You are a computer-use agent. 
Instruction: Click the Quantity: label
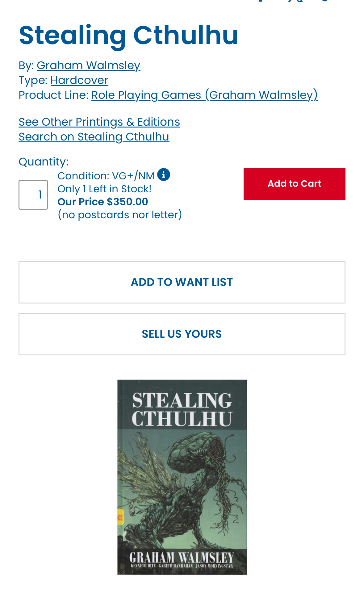[44, 162]
